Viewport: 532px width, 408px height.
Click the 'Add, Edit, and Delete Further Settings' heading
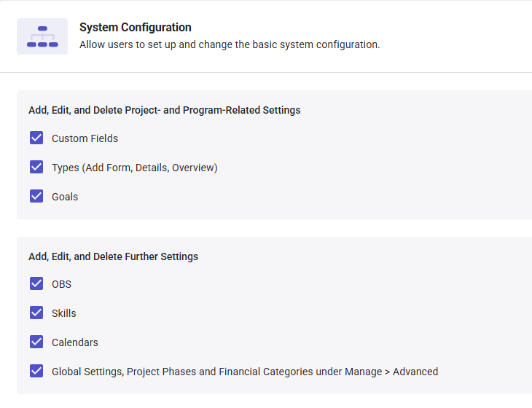(x=113, y=256)
